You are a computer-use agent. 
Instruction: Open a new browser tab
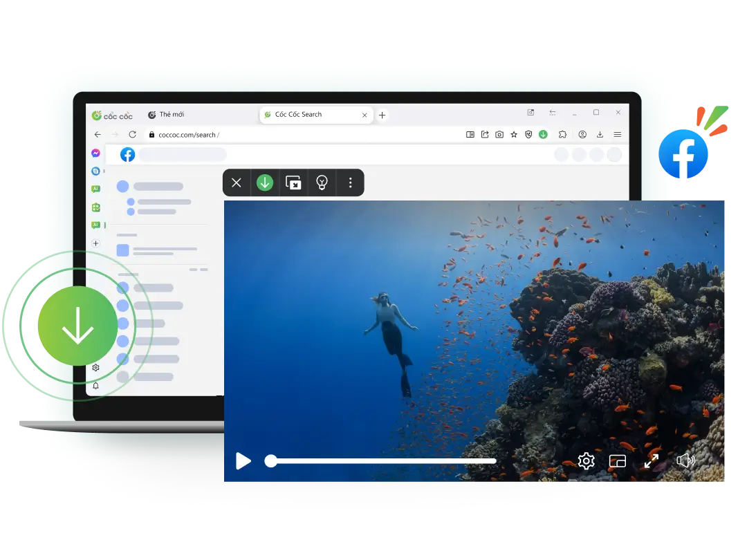point(382,115)
